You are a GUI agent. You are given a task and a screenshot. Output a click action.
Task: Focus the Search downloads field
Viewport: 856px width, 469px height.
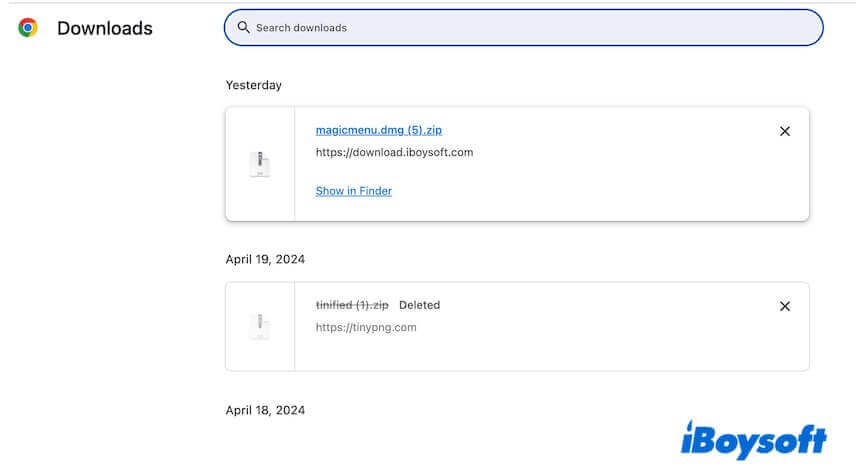[x=524, y=27]
